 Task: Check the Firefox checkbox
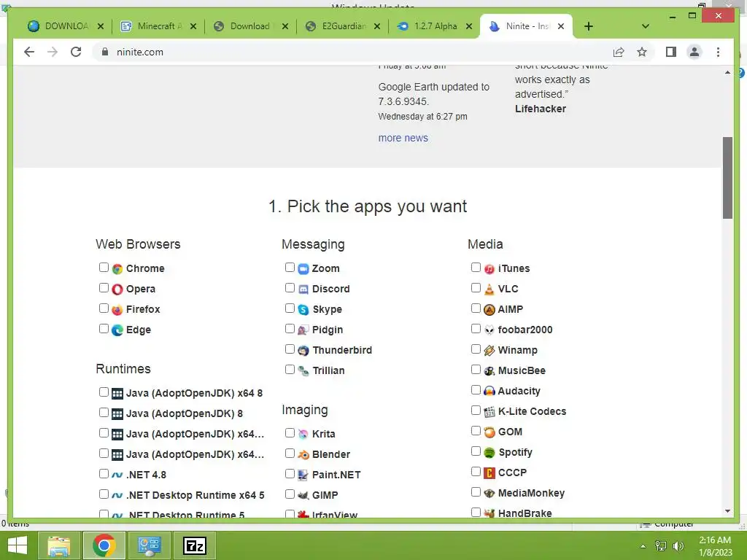(x=104, y=308)
